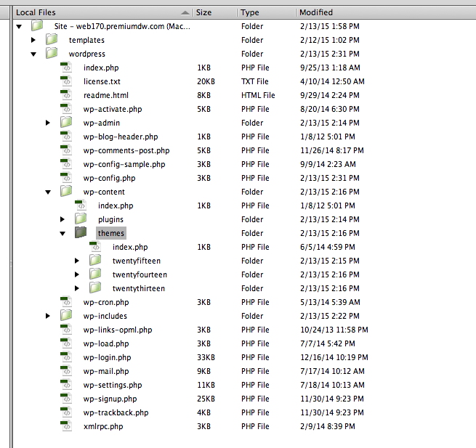Click modified date 2/12/15 1:02 PM
476x448 pixels.
pos(330,40)
